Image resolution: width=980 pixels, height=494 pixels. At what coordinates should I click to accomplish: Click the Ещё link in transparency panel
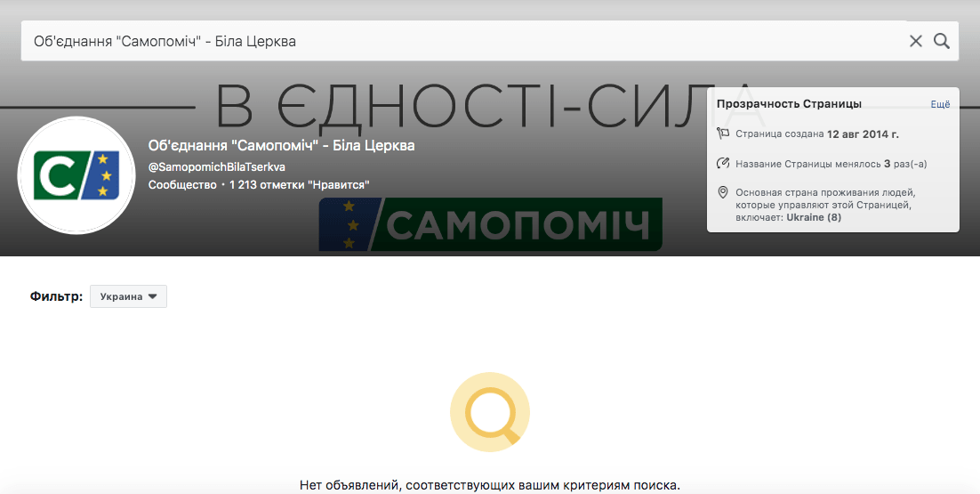click(x=940, y=104)
